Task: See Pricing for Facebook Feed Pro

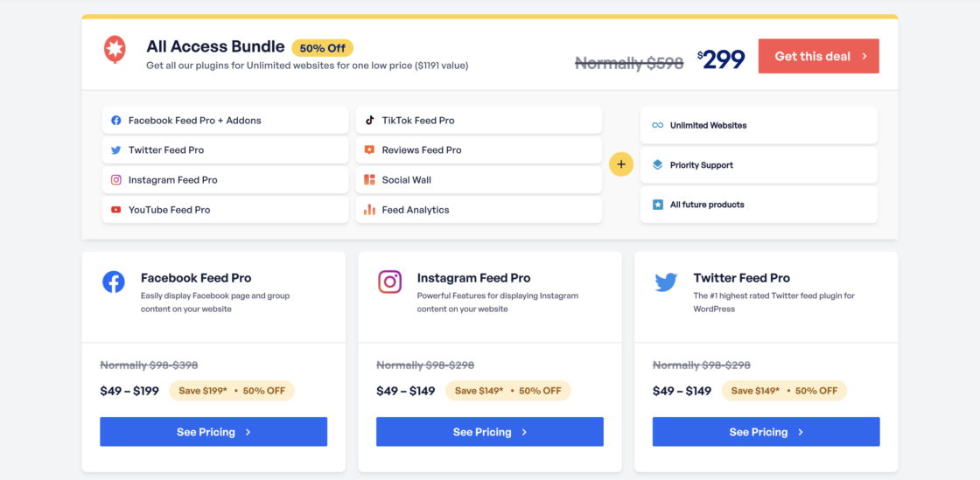Action: tap(213, 432)
